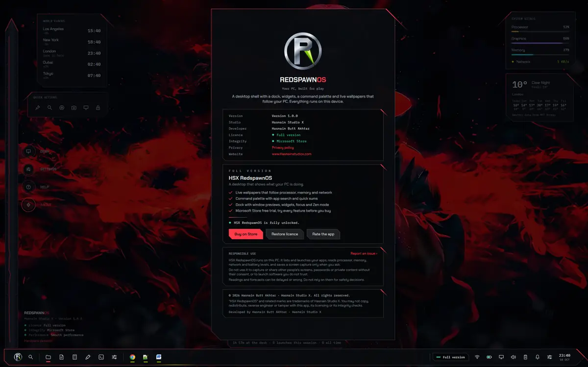Switch to the Notepad++ app in dock
The image size is (588, 367).
(146, 357)
